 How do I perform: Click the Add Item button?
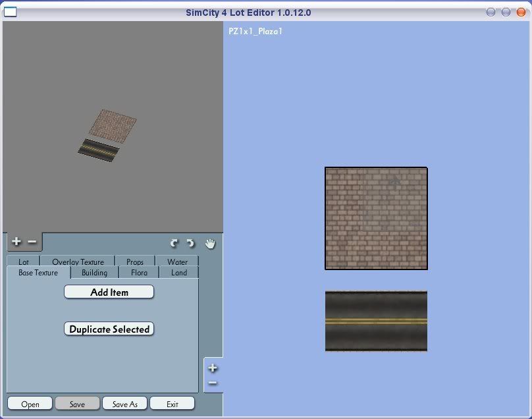click(109, 292)
